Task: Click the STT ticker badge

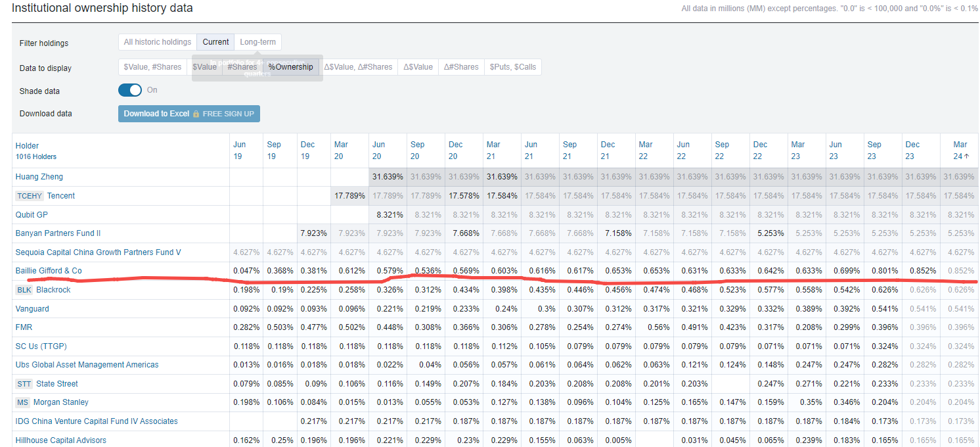Action: click(24, 384)
